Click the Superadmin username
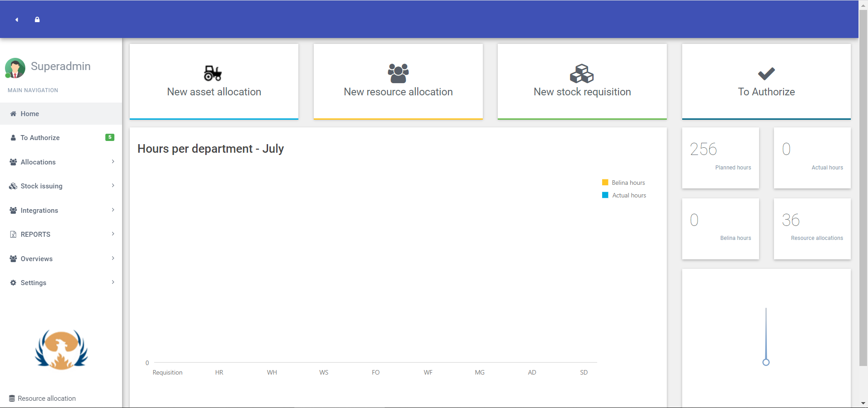This screenshot has width=868, height=408. (x=61, y=66)
